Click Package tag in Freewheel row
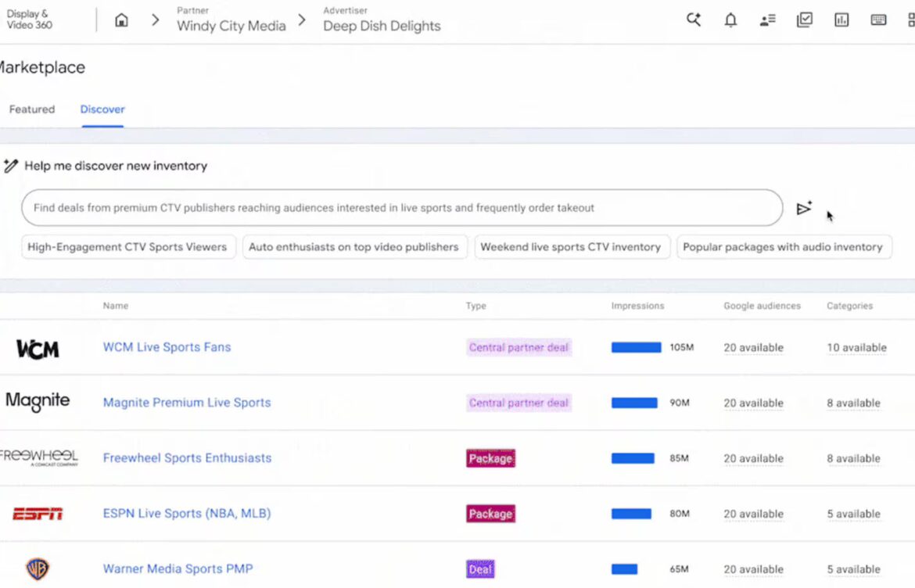Screen dimensions: 915x588 [491, 458]
